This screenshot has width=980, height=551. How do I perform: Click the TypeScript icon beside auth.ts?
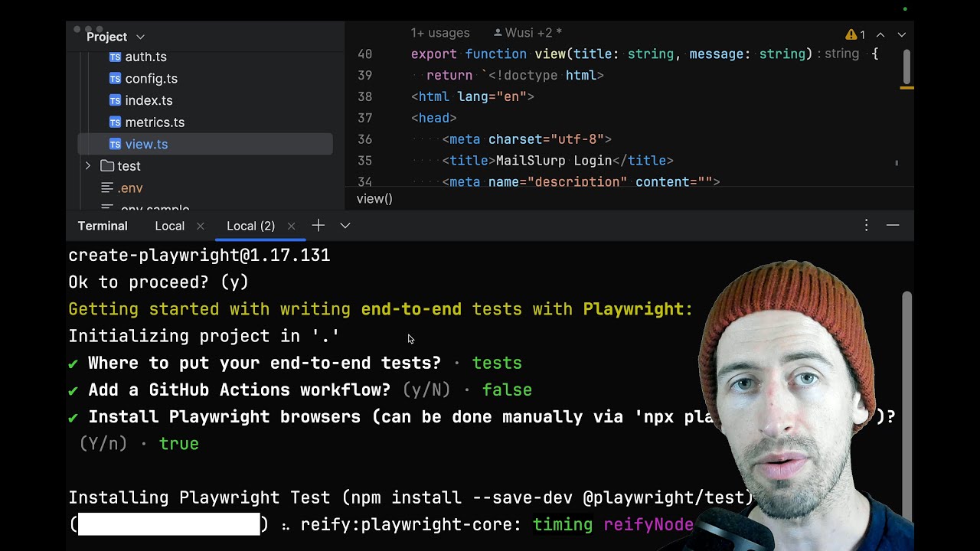[115, 57]
